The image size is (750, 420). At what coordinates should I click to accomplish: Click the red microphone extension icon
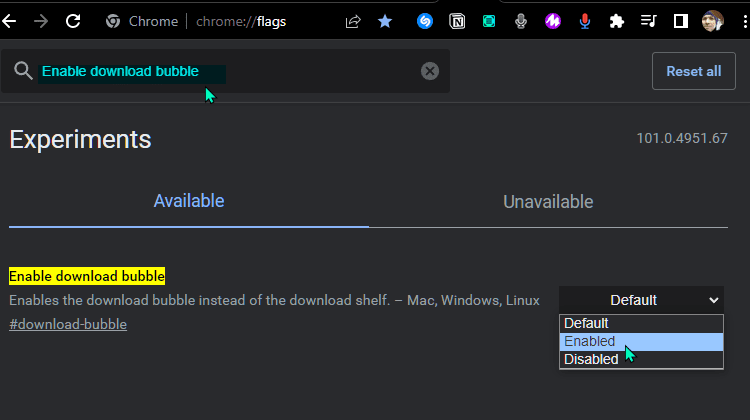click(585, 21)
